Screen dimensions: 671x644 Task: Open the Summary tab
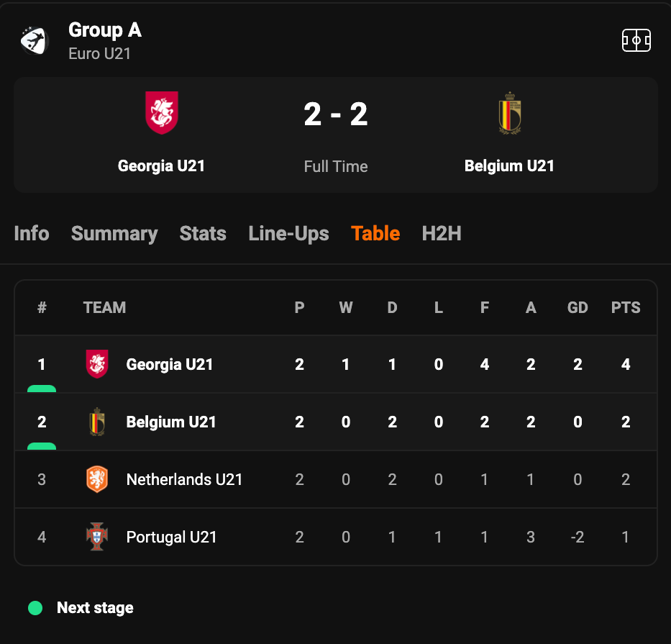(114, 234)
